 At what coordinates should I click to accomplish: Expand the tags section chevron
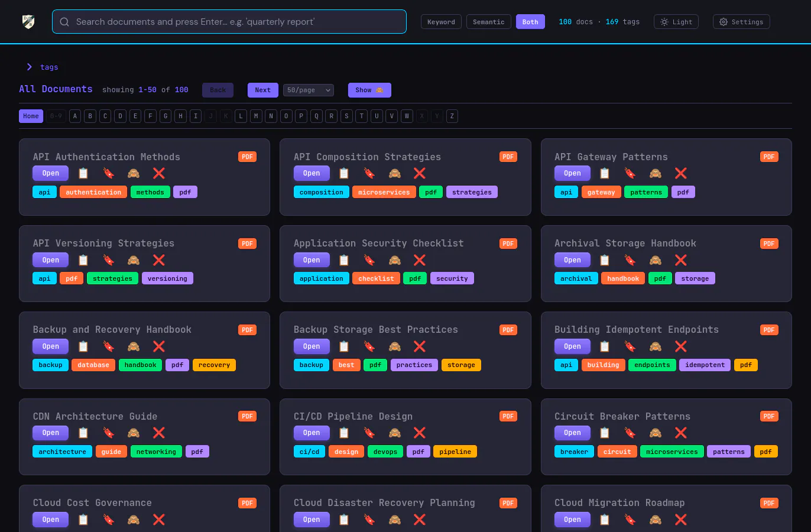(30, 67)
